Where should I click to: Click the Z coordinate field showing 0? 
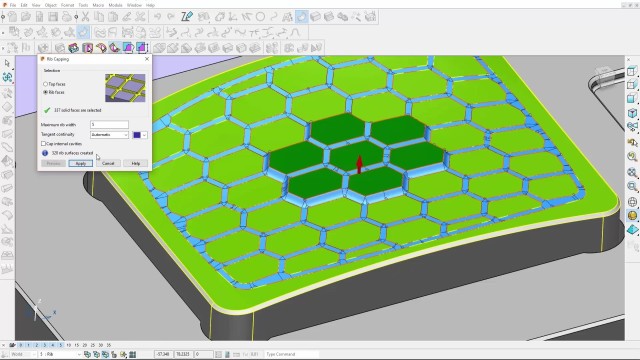tap(203, 354)
